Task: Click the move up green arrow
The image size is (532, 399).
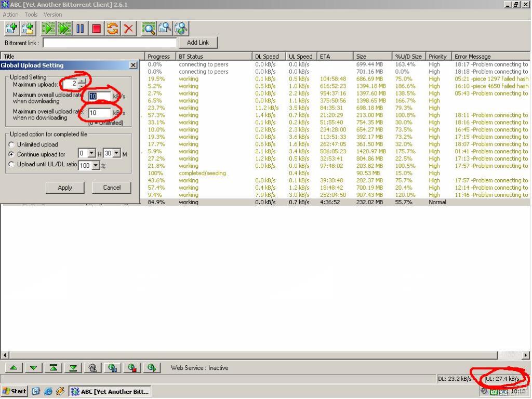Action: 14,368
